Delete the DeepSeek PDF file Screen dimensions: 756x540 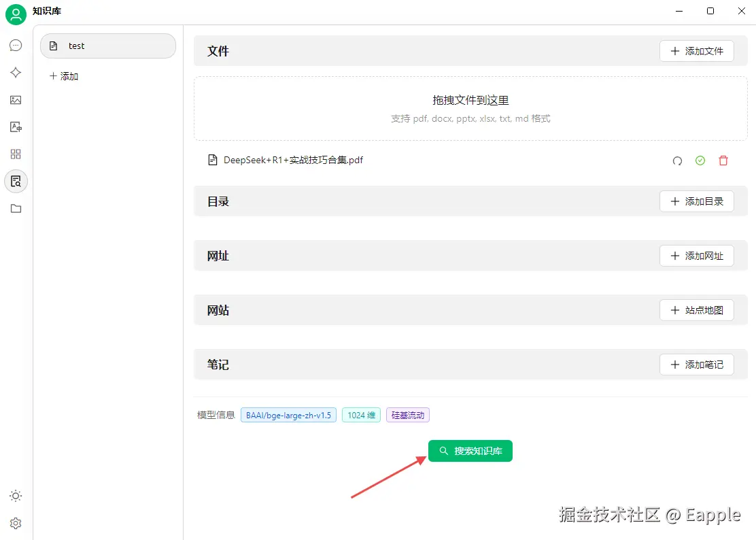(723, 161)
